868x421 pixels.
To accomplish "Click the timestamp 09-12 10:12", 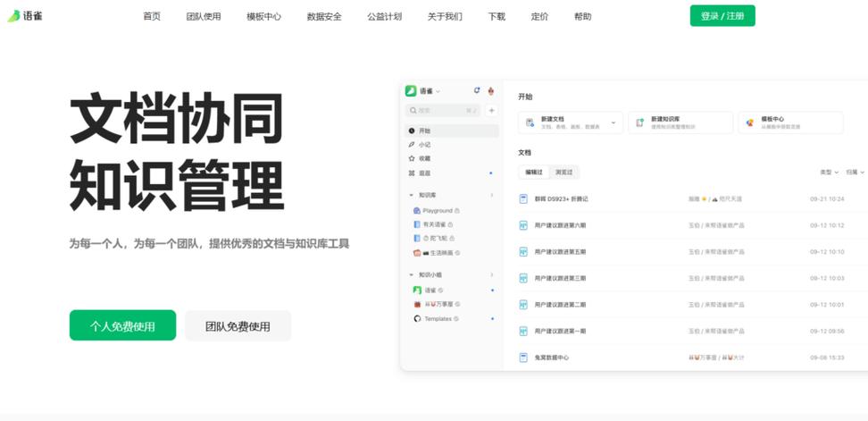I will (x=827, y=225).
